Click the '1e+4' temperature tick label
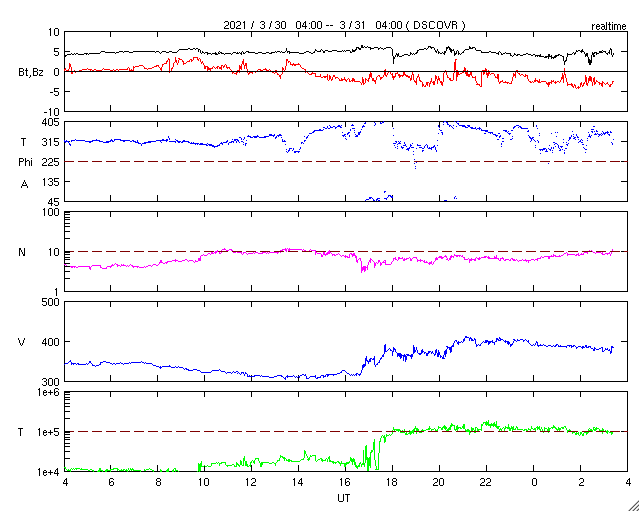 (48, 472)
